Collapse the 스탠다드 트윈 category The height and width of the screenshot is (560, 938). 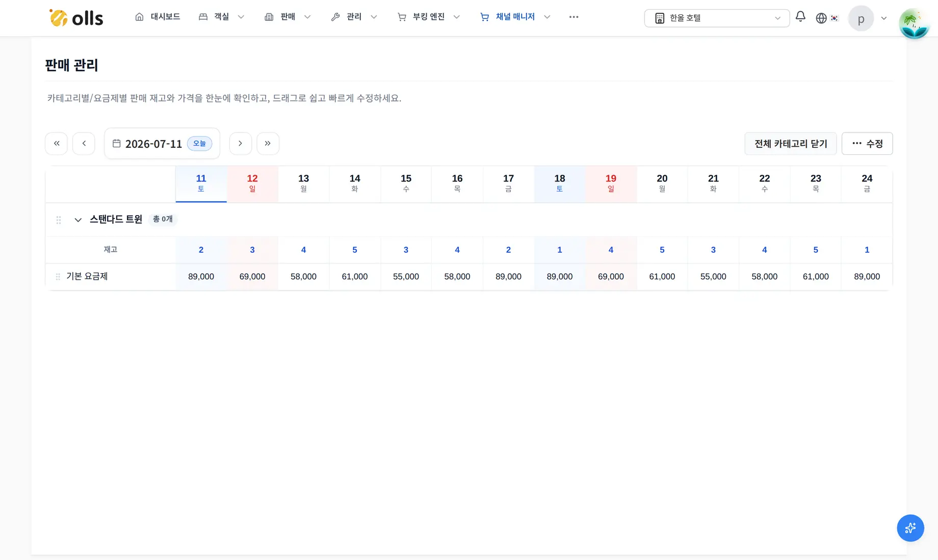click(x=78, y=220)
